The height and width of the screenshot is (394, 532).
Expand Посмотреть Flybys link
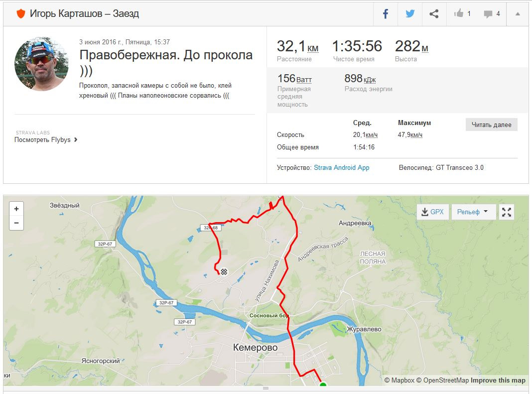point(46,140)
